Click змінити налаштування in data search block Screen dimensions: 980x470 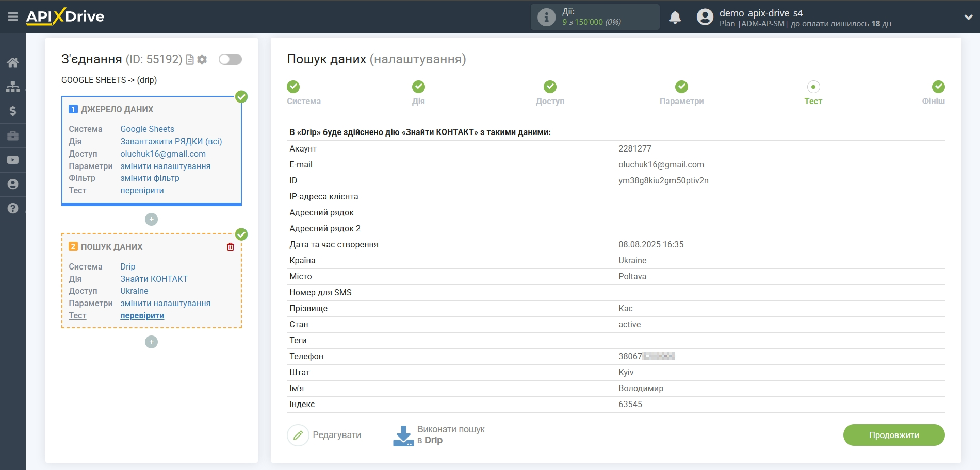pyautogui.click(x=165, y=303)
